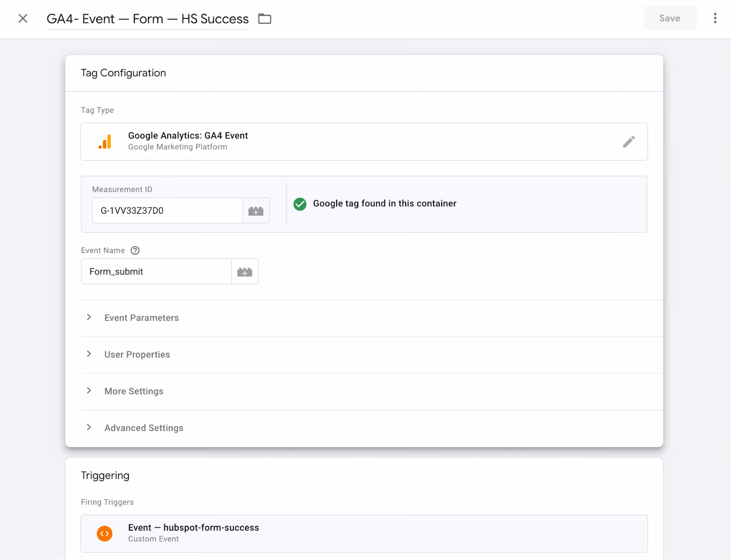Image resolution: width=731 pixels, height=560 pixels.
Task: Click the 'Google tag found in this container' message
Action: pos(385,204)
